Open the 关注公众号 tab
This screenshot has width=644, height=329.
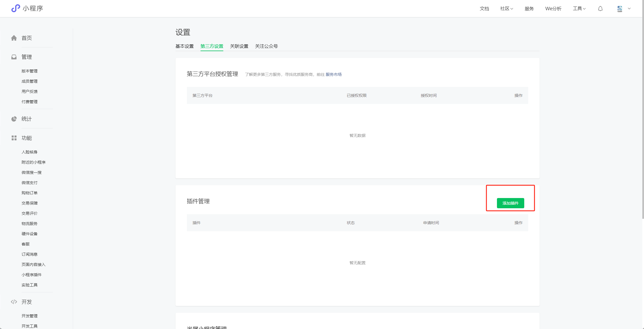click(x=266, y=46)
